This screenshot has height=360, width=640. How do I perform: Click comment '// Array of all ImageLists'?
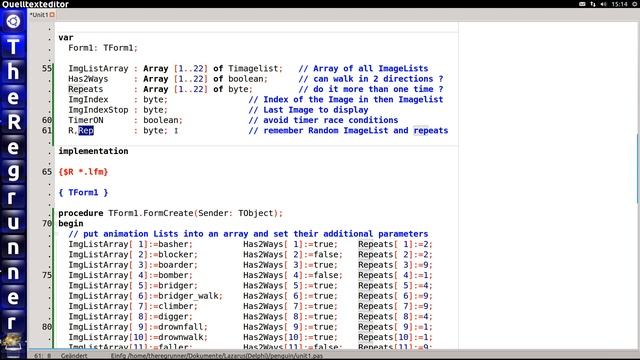tap(363, 69)
